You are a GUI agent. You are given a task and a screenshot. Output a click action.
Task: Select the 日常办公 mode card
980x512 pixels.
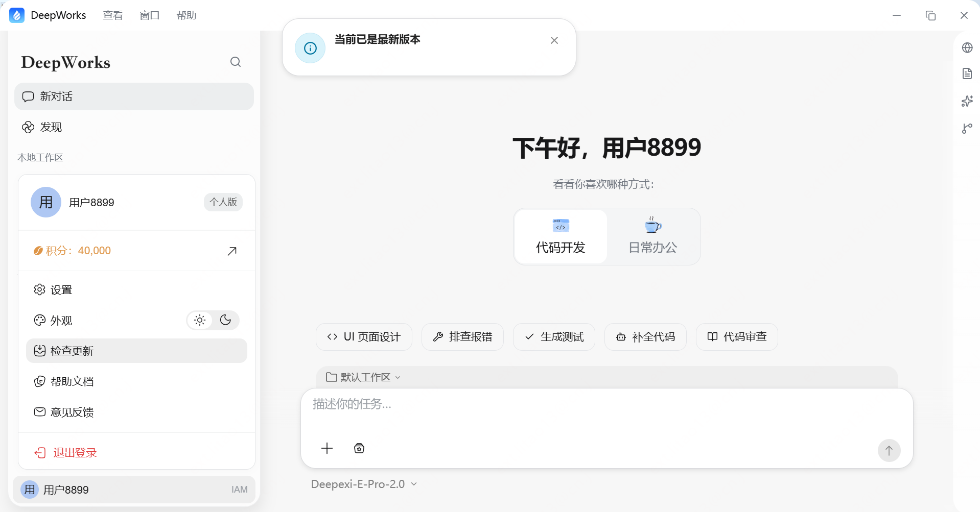653,236
